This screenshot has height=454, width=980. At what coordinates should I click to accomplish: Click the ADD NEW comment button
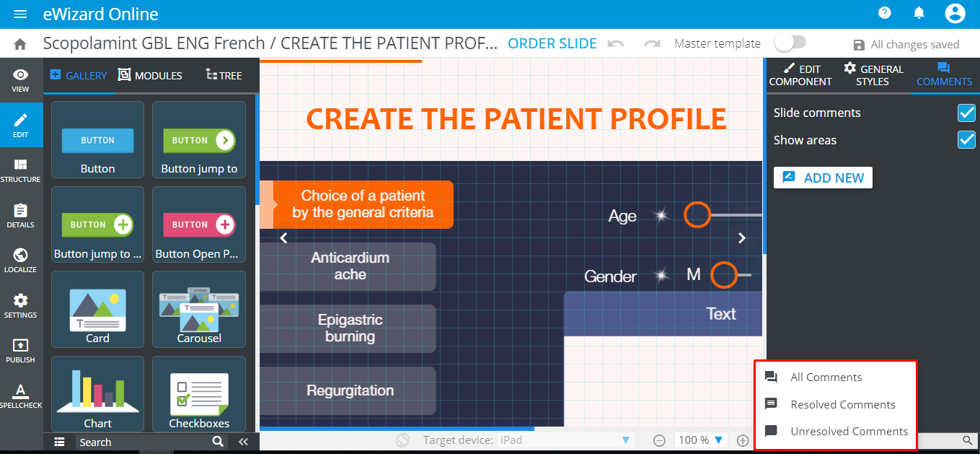(823, 178)
